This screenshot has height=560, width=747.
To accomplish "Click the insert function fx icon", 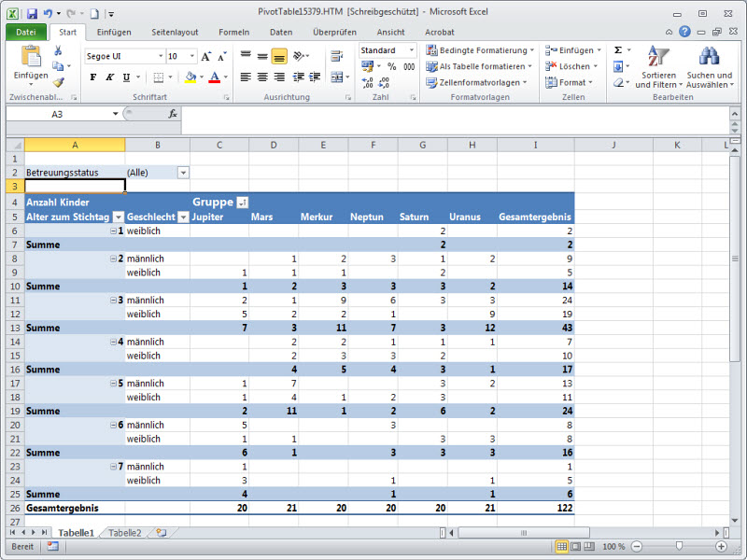I will click(173, 114).
